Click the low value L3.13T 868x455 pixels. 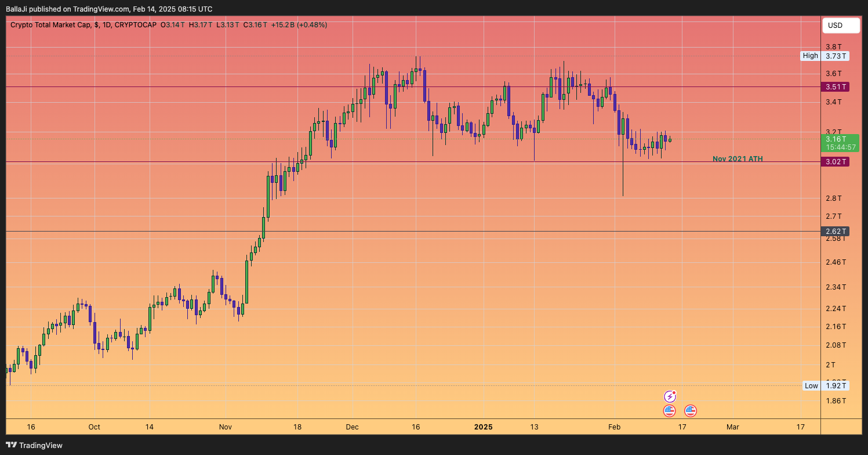tap(227, 25)
